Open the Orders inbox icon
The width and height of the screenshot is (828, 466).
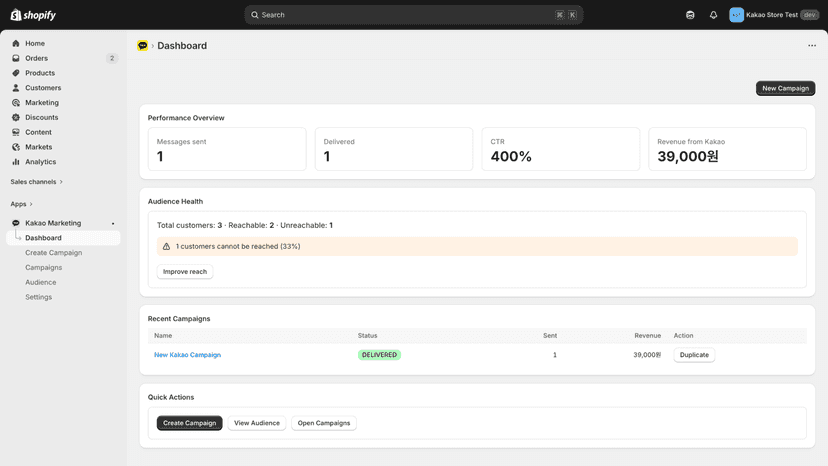(16, 58)
